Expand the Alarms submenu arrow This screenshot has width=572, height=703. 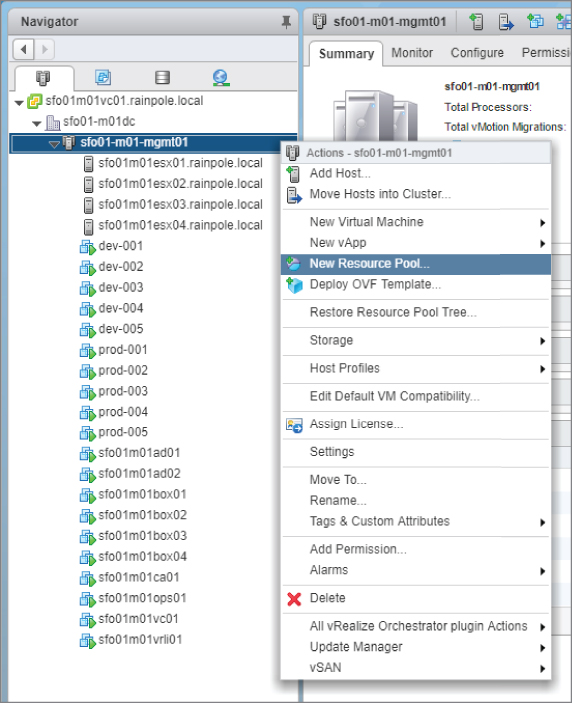tap(542, 571)
